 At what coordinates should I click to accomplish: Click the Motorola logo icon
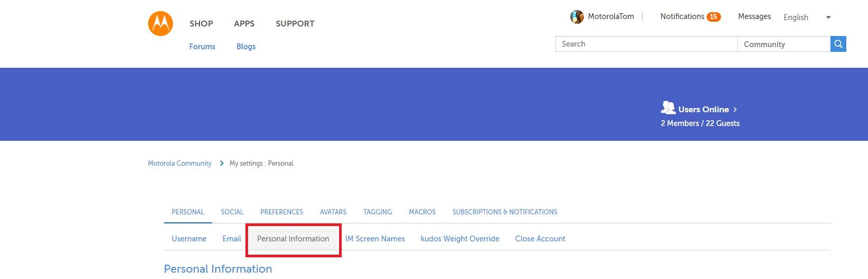click(x=160, y=23)
